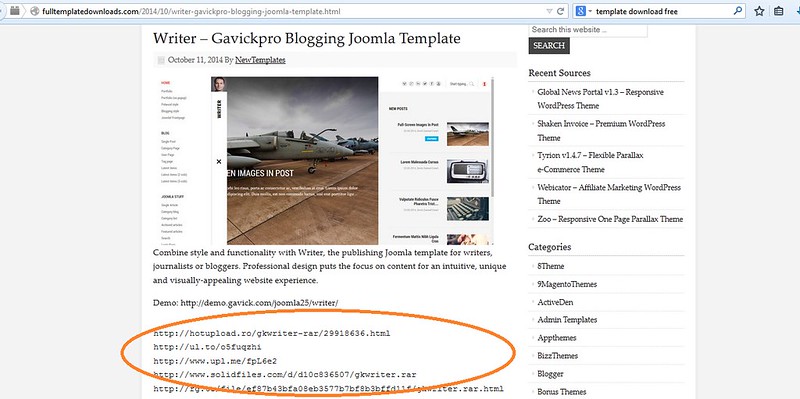Open the bookmarks list icon
This screenshot has height=399, width=800.
[779, 11]
